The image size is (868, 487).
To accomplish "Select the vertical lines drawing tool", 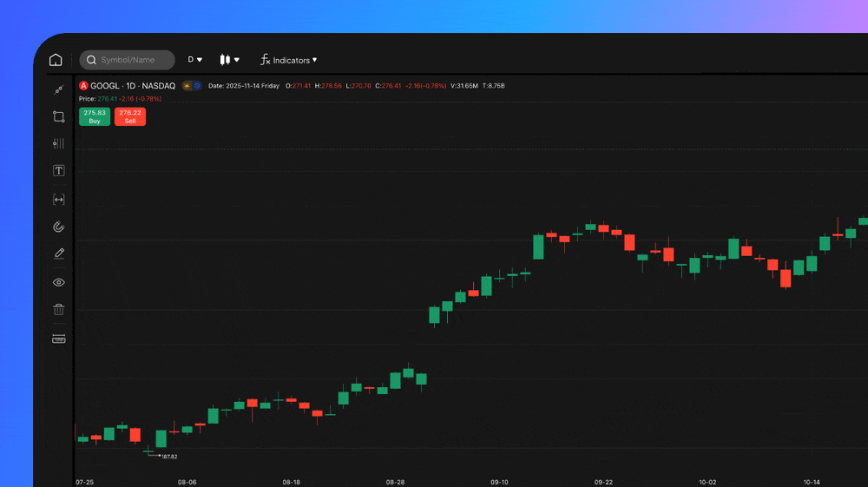I will point(59,143).
